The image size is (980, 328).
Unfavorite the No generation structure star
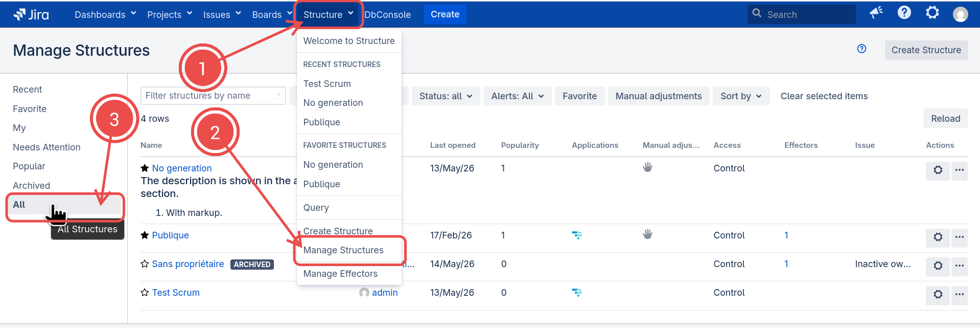[x=145, y=168]
